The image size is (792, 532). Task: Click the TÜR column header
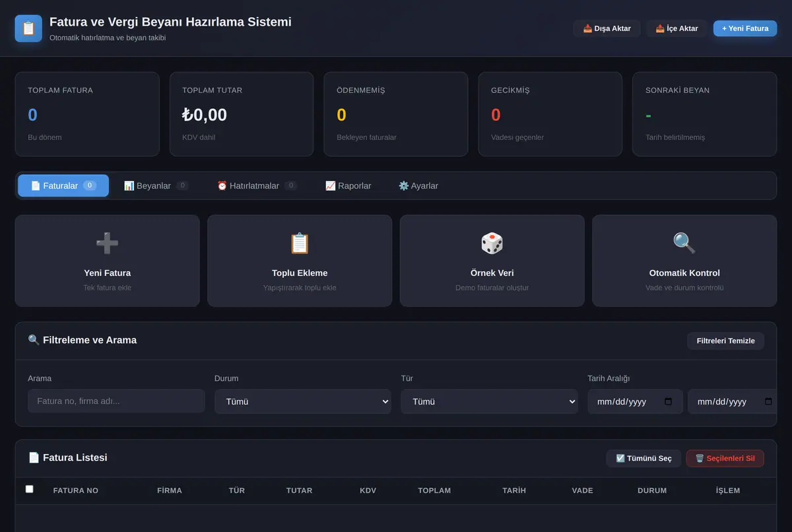coord(237,490)
